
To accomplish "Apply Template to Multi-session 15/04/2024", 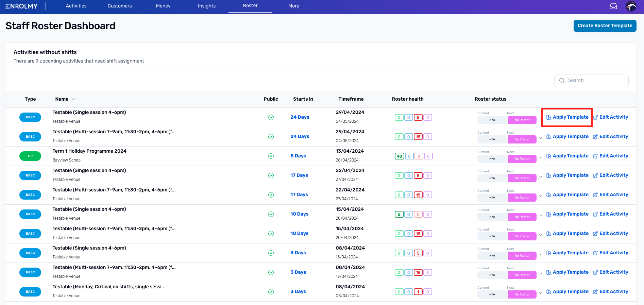I will click(567, 234).
